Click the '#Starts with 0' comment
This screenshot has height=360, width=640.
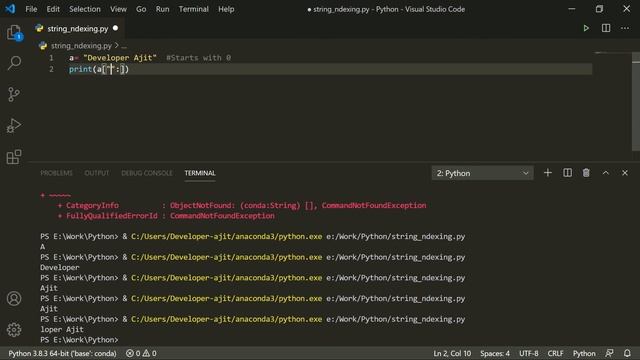(x=198, y=58)
